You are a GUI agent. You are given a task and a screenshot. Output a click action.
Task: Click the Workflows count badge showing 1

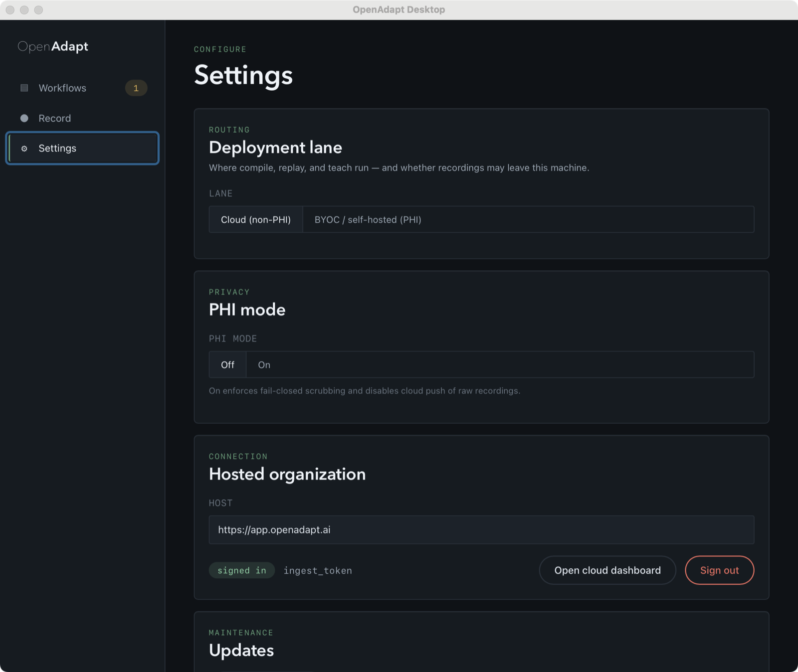tap(136, 88)
